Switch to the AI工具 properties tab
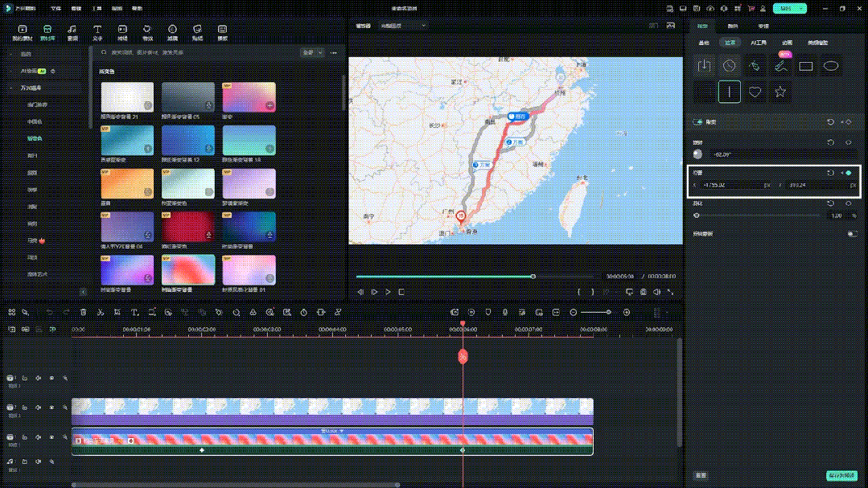The width and height of the screenshot is (868, 488). 759,43
